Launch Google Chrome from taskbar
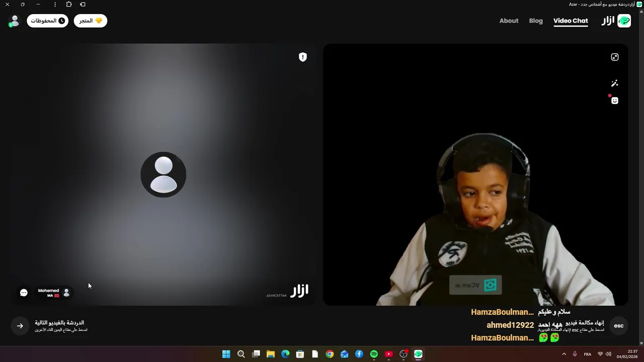This screenshot has height=362, width=644. pos(330,354)
